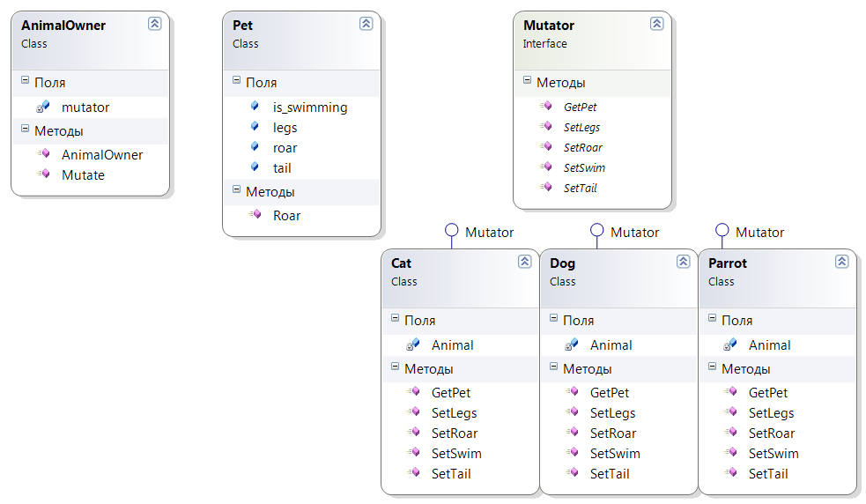Select the SetRoar method in Mutator interface

coord(582,147)
